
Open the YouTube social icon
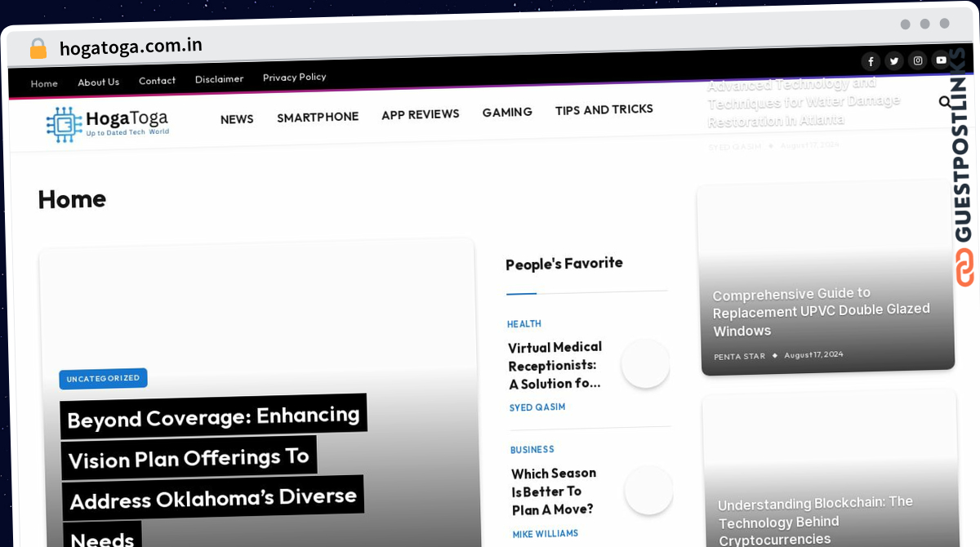941,60
